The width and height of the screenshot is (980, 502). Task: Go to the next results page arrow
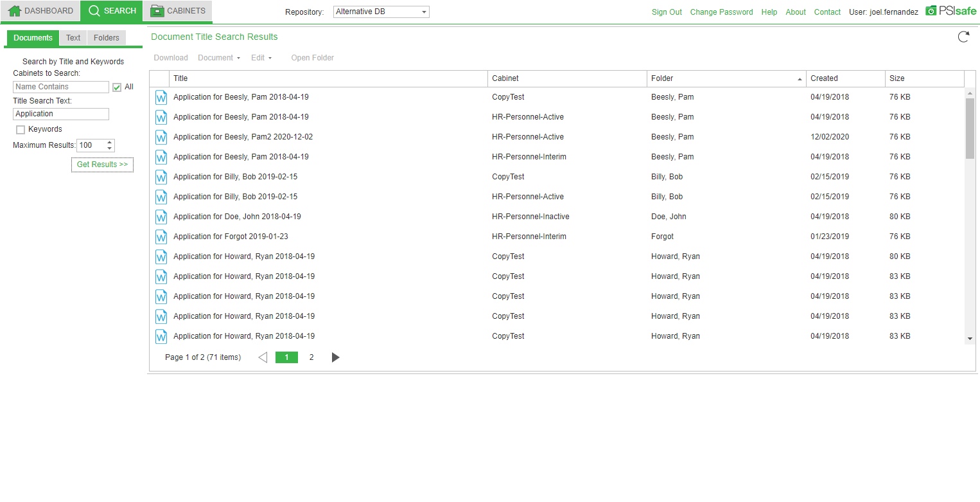click(335, 357)
